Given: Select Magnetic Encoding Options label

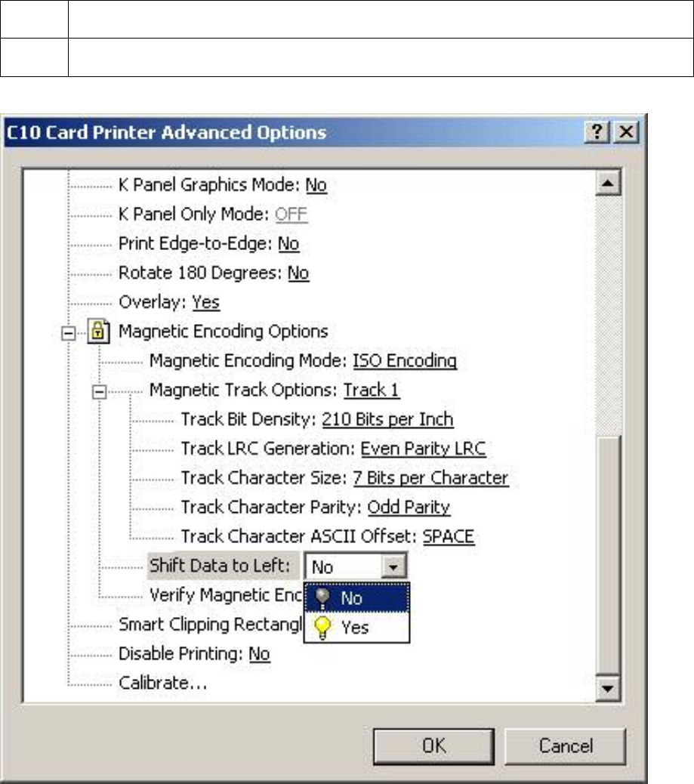Looking at the screenshot, I should (x=224, y=332).
